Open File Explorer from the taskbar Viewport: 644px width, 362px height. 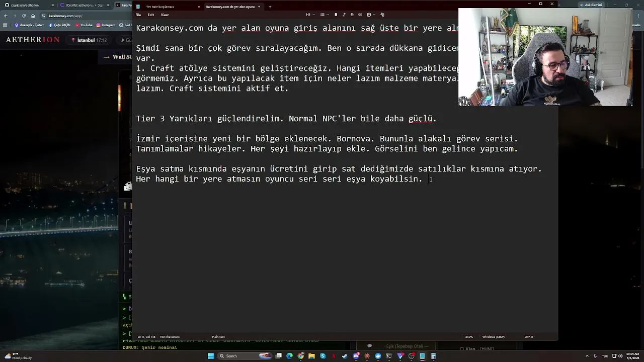click(312, 356)
